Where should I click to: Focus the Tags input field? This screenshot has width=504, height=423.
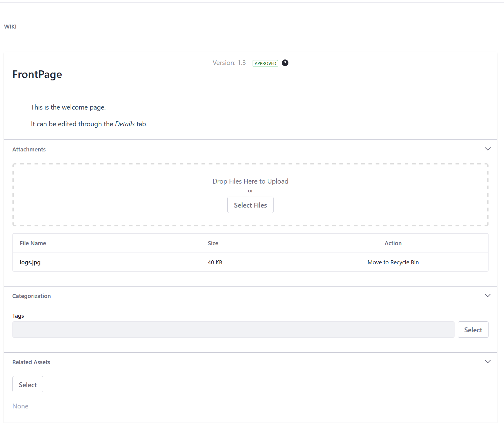pos(233,330)
